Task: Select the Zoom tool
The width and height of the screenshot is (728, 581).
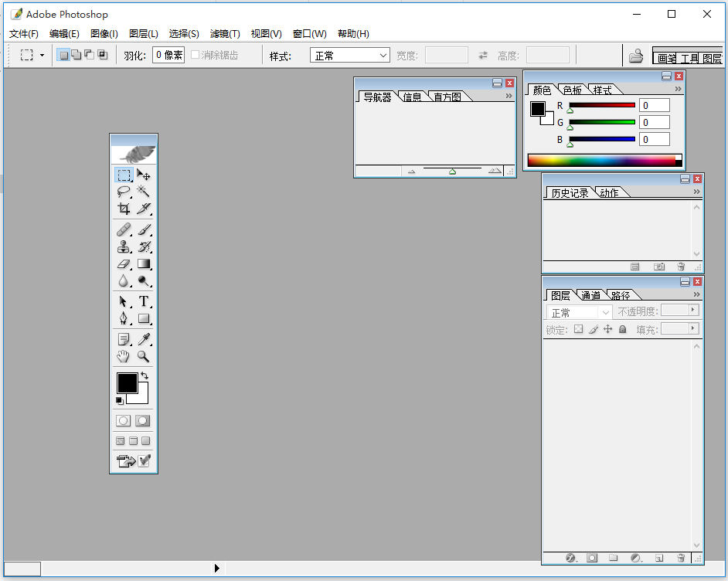Action: [x=142, y=356]
